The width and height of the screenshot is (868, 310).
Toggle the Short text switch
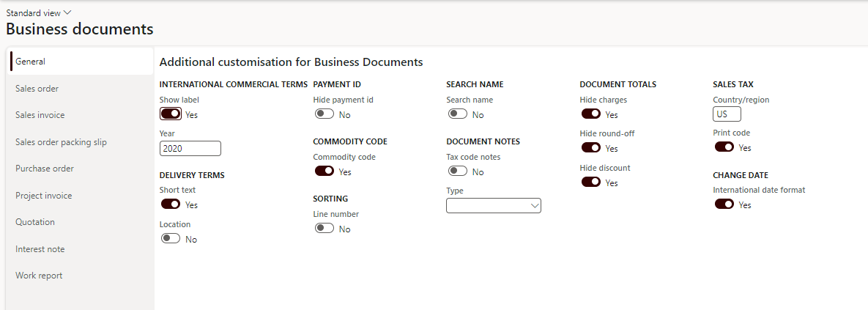tap(171, 204)
